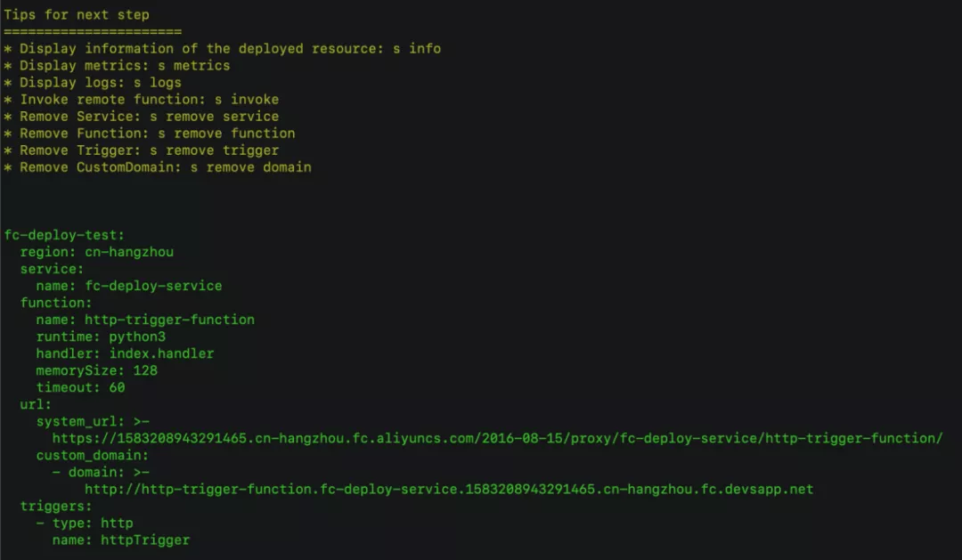This screenshot has width=962, height=560.
Task: Click the "region: cn-hangzhou" line
Action: 96,252
